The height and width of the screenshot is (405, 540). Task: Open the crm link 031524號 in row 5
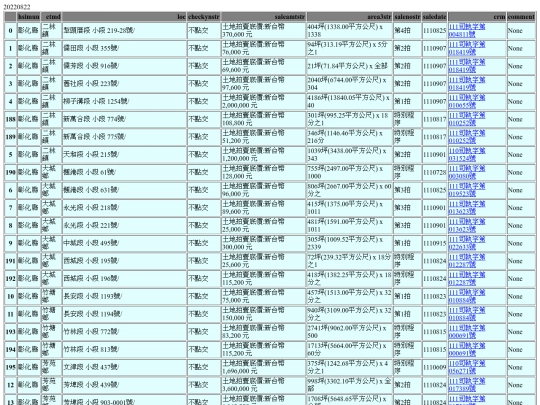(467, 155)
